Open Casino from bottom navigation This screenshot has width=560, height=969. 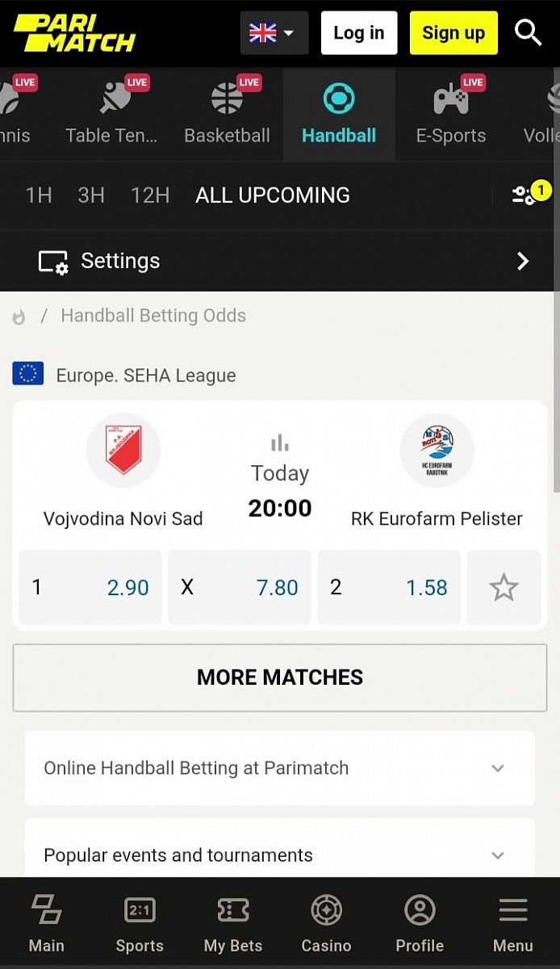[x=326, y=924]
